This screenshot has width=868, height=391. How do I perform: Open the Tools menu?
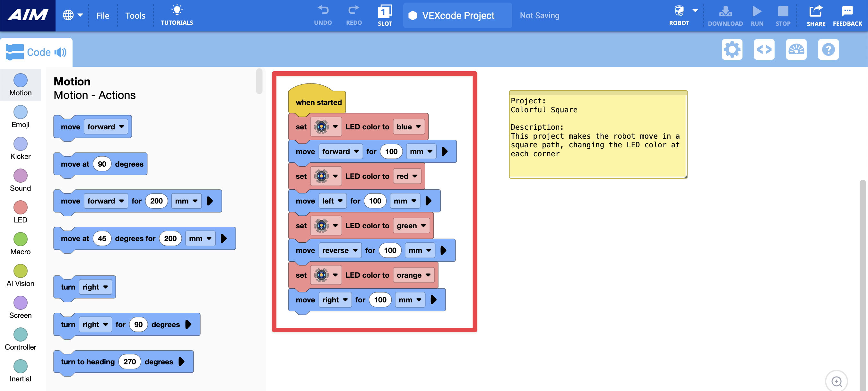[x=135, y=15]
